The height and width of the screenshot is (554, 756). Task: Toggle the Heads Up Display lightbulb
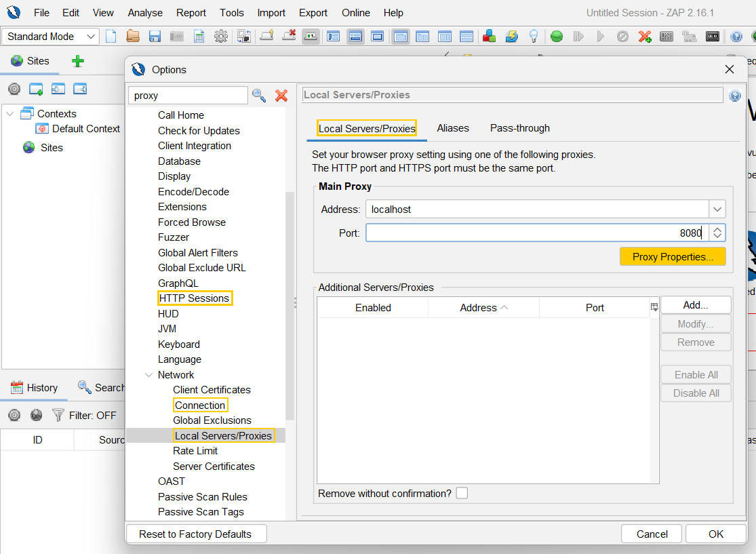point(534,36)
